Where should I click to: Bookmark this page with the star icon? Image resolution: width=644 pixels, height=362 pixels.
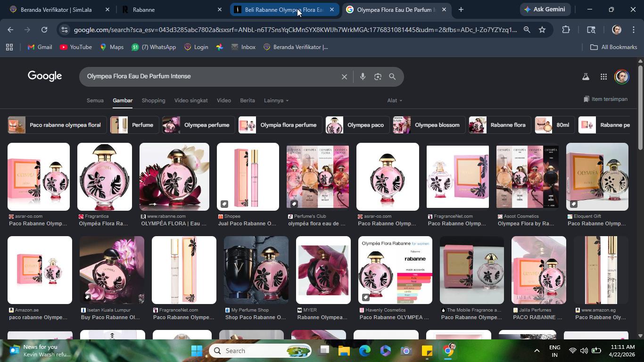click(x=542, y=30)
